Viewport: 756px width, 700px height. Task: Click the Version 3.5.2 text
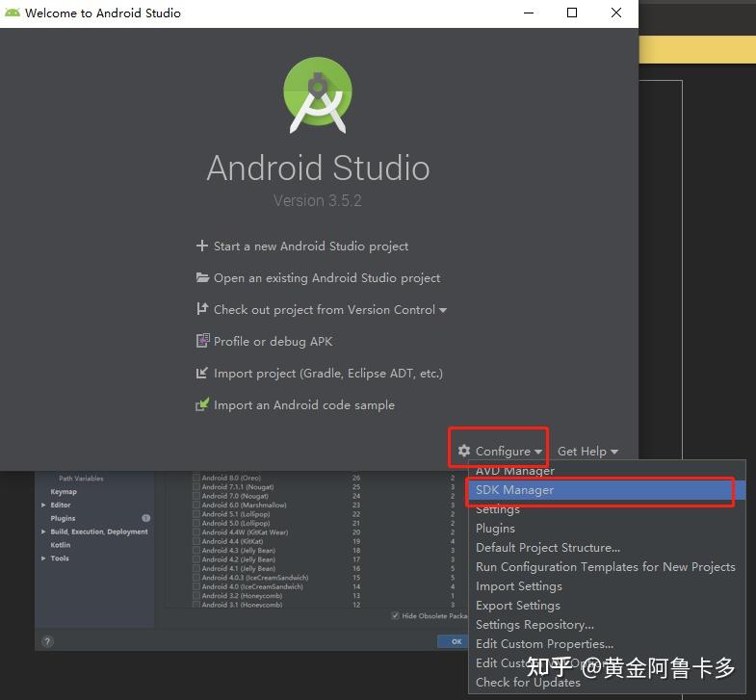tap(318, 200)
